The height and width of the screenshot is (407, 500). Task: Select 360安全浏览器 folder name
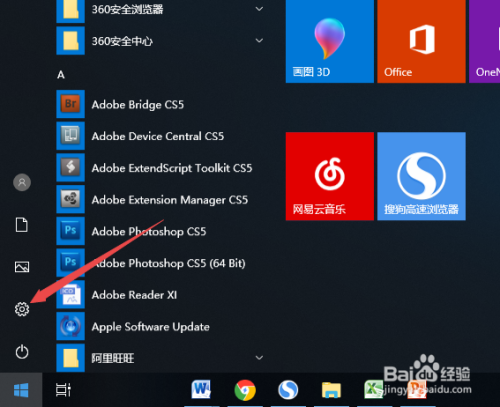(127, 9)
